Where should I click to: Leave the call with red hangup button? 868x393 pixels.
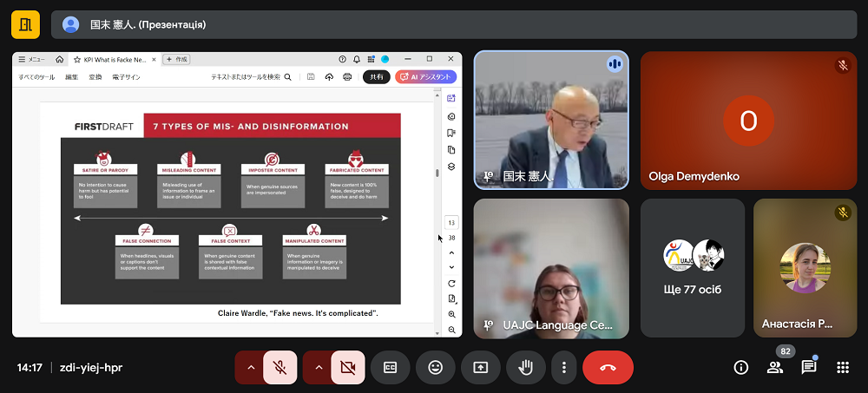608,367
